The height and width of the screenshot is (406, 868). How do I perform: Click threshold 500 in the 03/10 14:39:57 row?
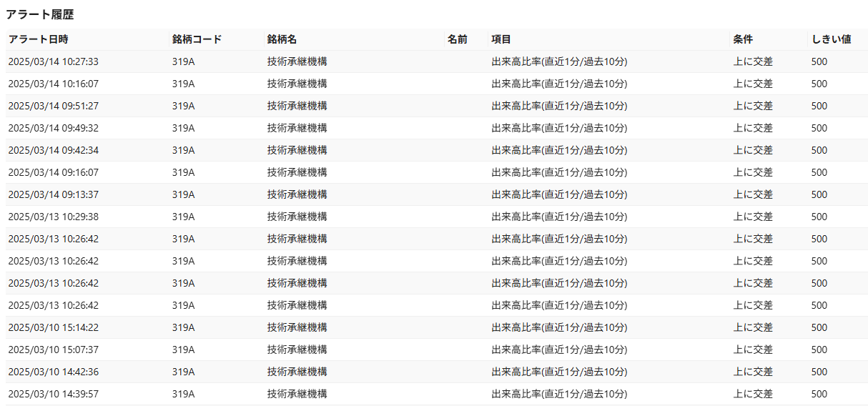[x=819, y=394]
